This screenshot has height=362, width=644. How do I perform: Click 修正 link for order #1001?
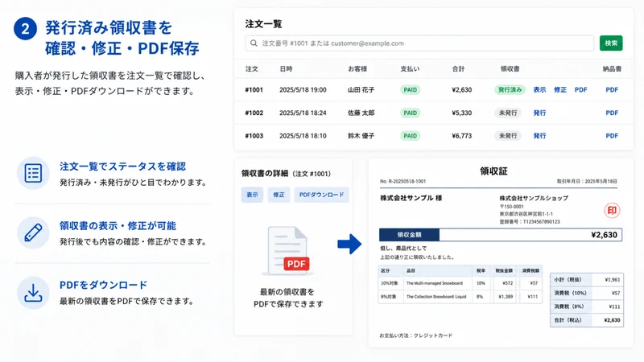(x=559, y=89)
